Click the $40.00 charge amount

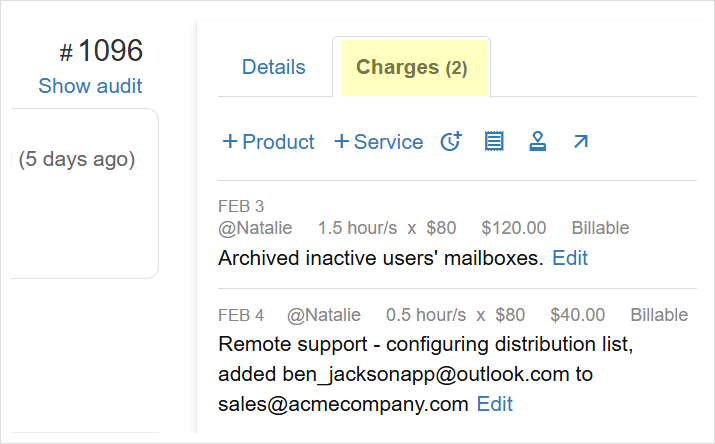point(578,315)
